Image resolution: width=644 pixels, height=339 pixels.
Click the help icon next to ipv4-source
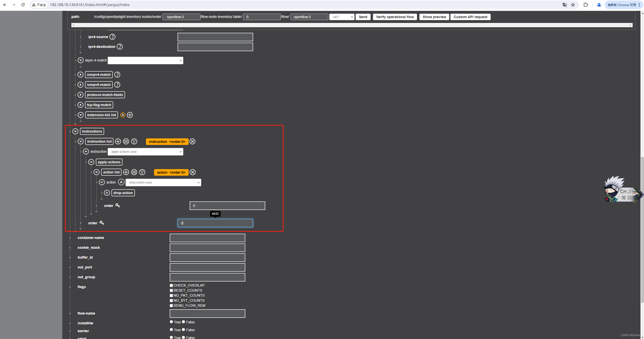[112, 37]
